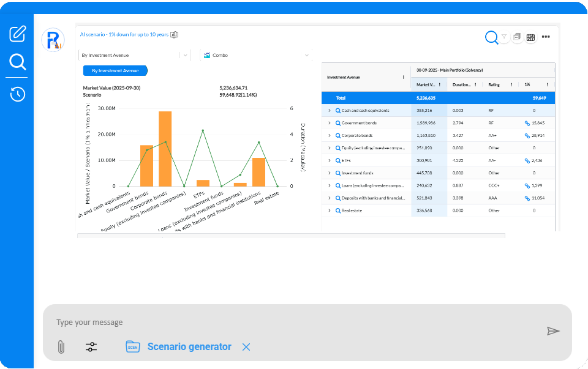Click the blue By Investment Avenue button

pyautogui.click(x=115, y=70)
